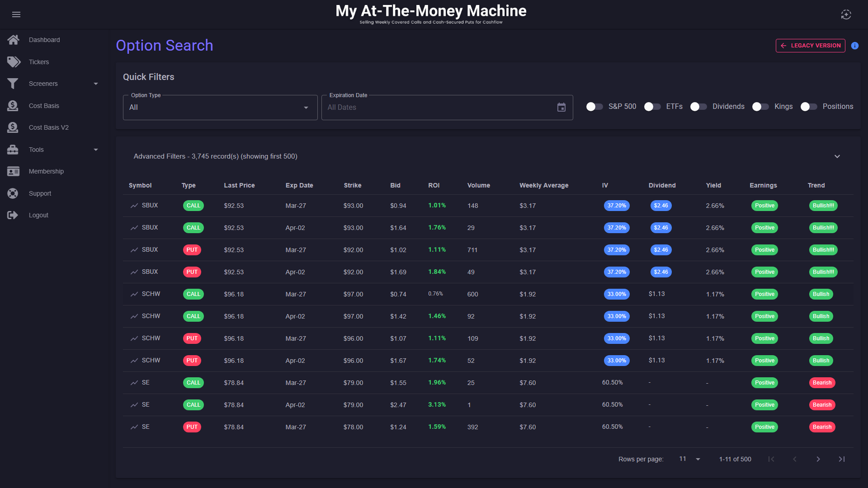Enable the S&P 500 toggle
This screenshot has height=488, width=868.
click(x=594, y=107)
